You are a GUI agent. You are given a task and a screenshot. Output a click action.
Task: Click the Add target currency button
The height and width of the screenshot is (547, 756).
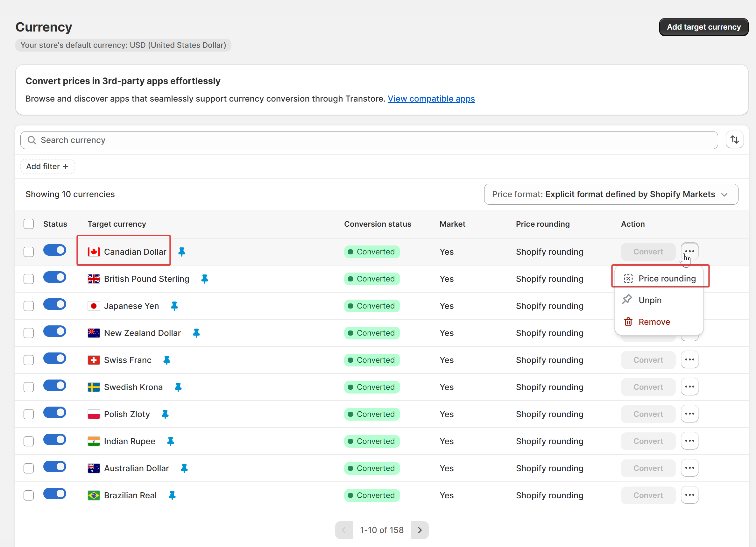tap(703, 27)
